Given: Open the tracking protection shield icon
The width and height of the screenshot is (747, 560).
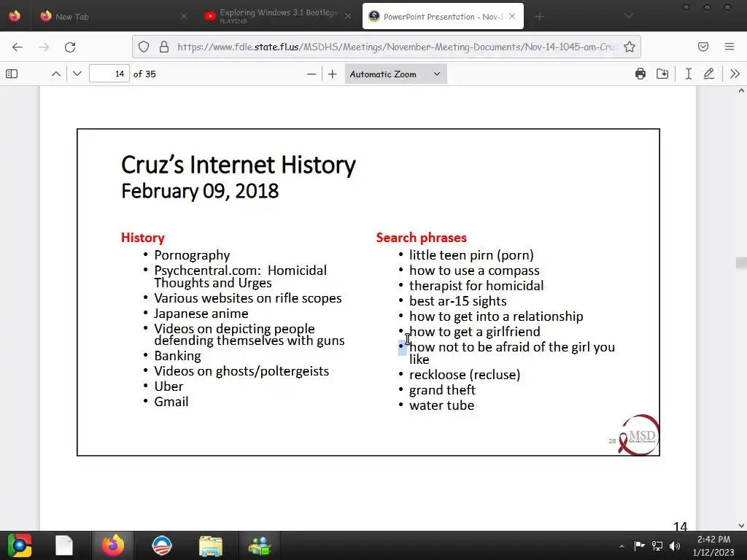Looking at the screenshot, I should 144,47.
